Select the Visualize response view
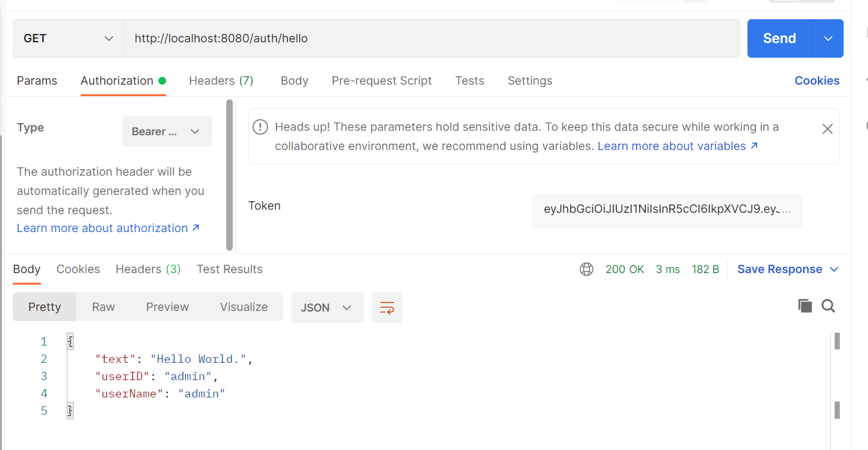Screen dimensions: 868x450 (x=244, y=307)
